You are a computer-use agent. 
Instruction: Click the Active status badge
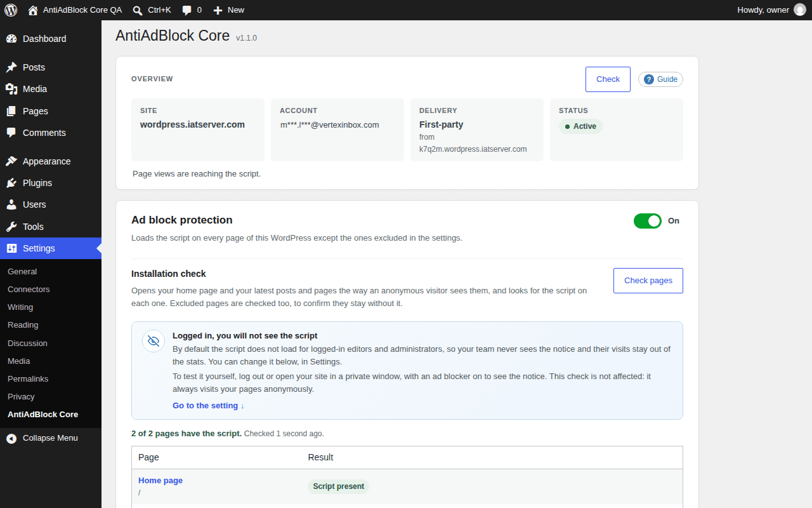point(580,126)
